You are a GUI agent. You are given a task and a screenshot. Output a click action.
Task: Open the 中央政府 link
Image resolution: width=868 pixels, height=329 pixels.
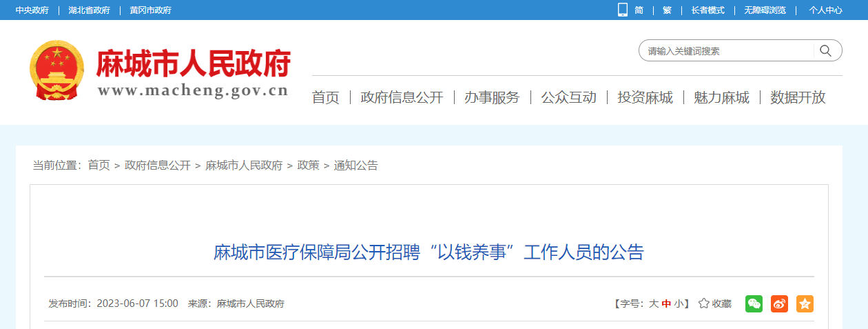click(x=32, y=10)
